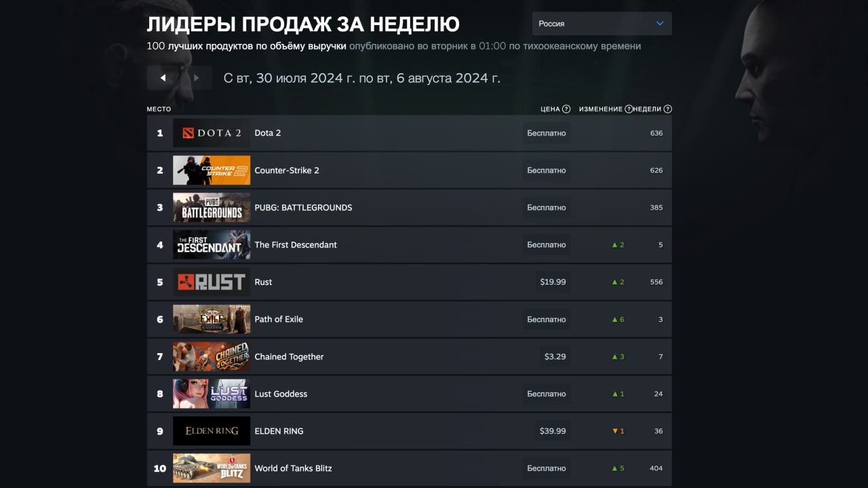Image resolution: width=868 pixels, height=488 pixels.
Task: Click the help icon next to ИЗМЕНЕНИЕ
Action: click(x=629, y=109)
